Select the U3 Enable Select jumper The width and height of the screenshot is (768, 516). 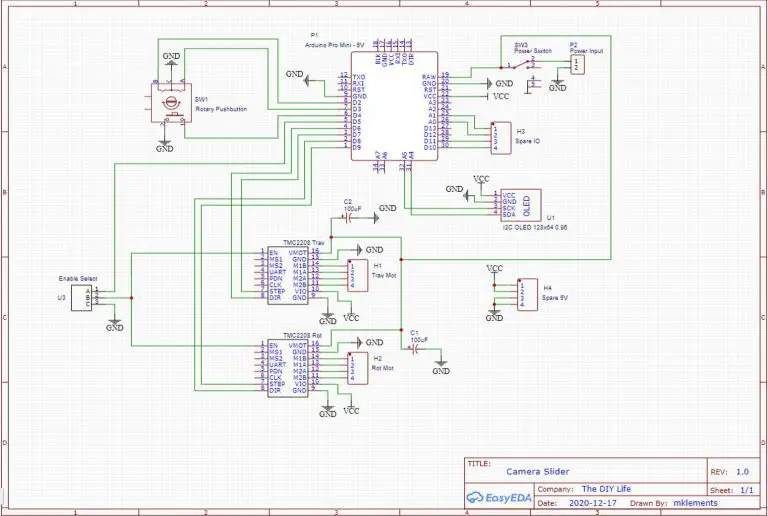tap(92, 297)
